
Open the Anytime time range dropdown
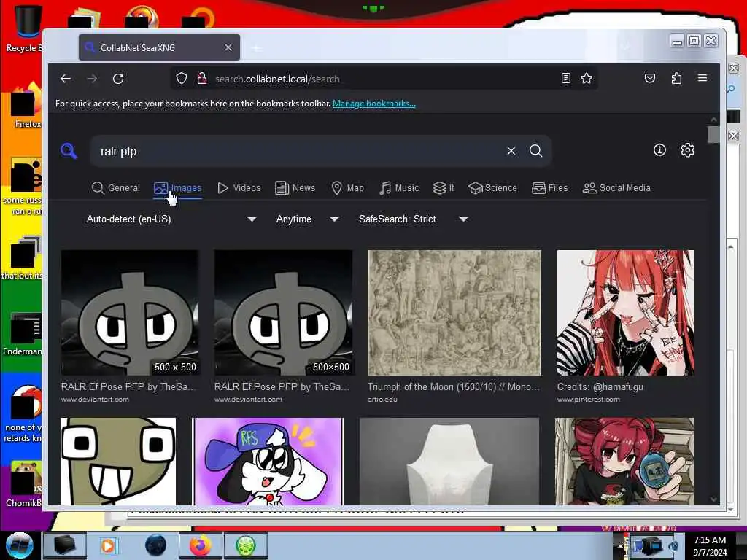[308, 219]
